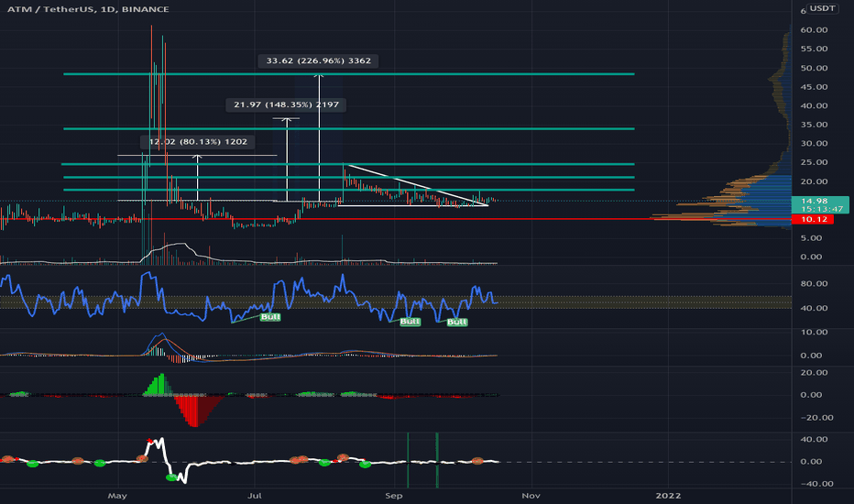Open the USDT currency selector
The width and height of the screenshot is (854, 504).
pyautogui.click(x=822, y=8)
